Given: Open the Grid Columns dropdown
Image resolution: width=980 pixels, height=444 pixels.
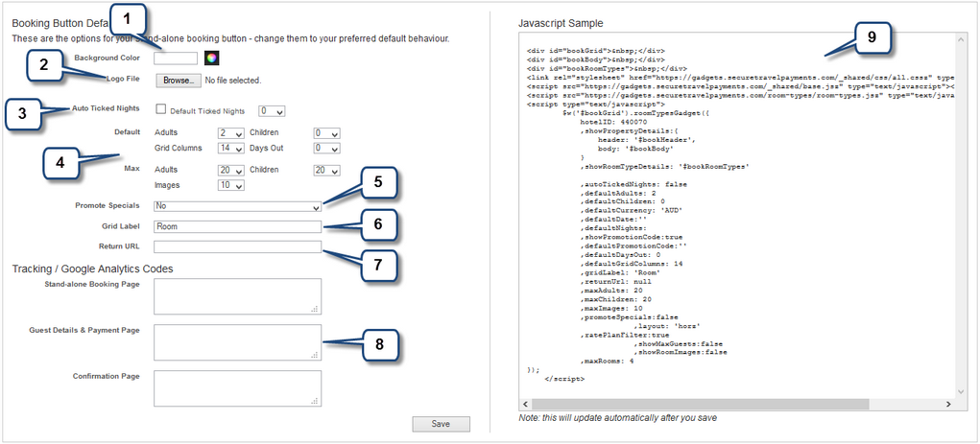Looking at the screenshot, I should pyautogui.click(x=230, y=149).
